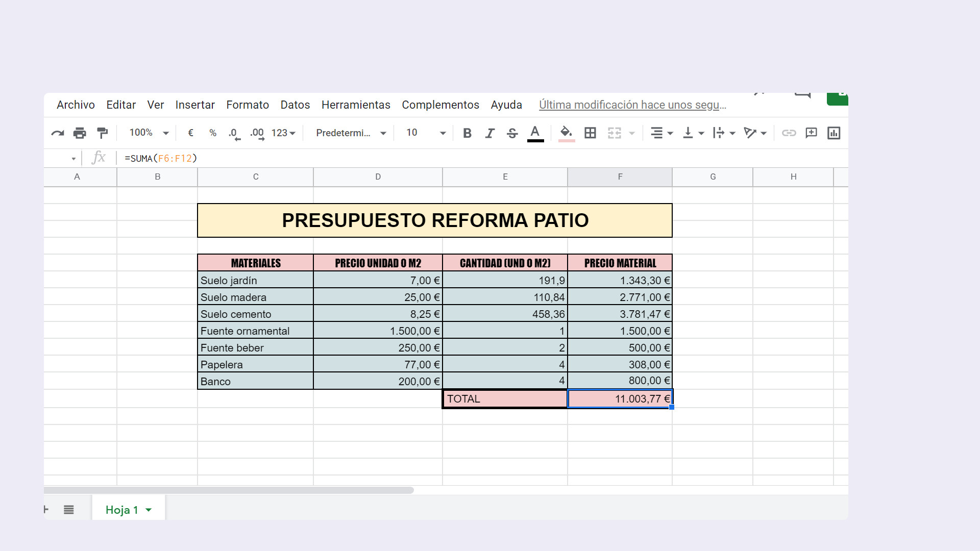Toggle strikethrough formatting
Viewport: 980px width, 551px height.
(512, 133)
